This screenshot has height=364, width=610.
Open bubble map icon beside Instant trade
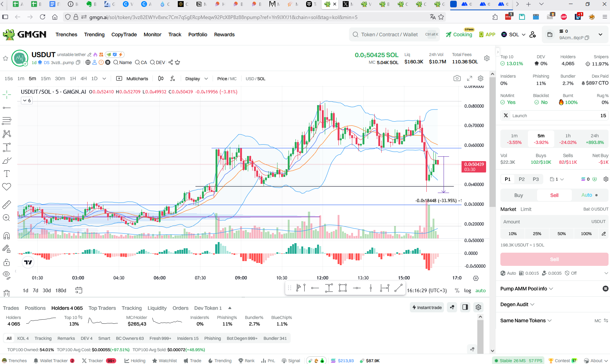tap(452, 307)
